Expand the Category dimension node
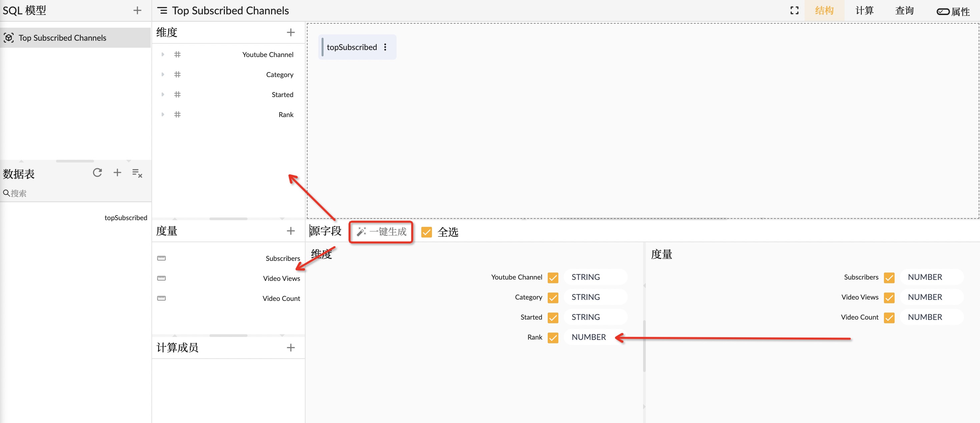 click(163, 74)
